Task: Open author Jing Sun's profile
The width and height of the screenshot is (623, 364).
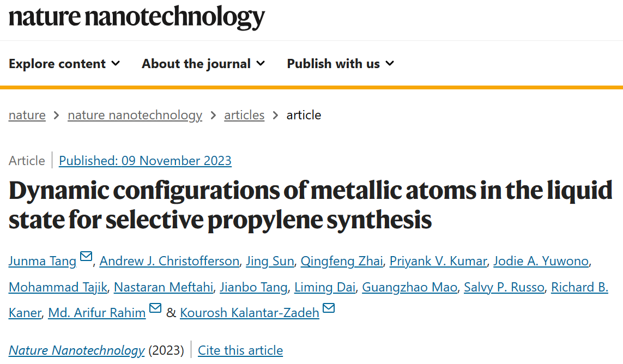Action: click(270, 261)
